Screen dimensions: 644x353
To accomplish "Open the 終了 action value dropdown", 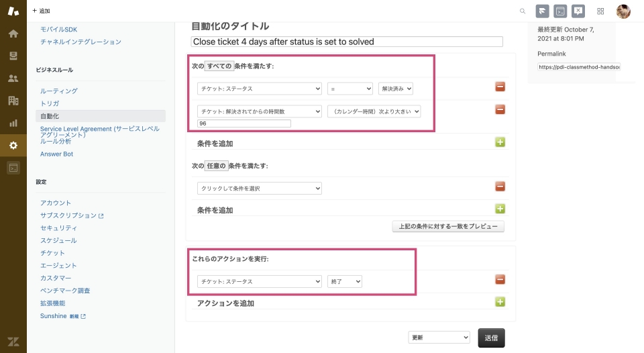I will pyautogui.click(x=345, y=282).
